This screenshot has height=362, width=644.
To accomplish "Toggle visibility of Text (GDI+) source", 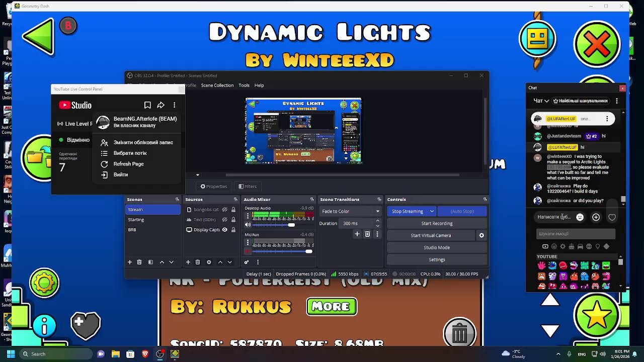I will point(225,220).
